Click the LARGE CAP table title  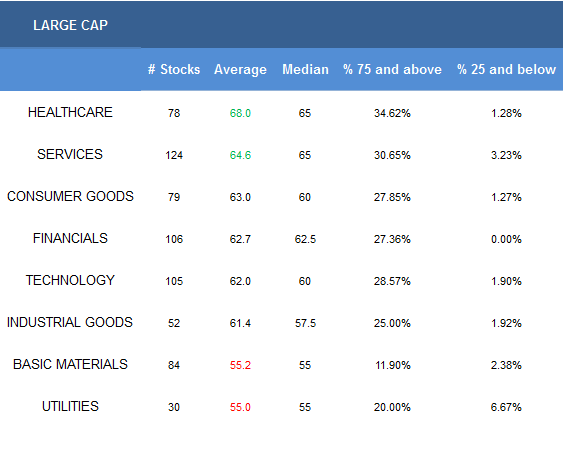coord(70,25)
